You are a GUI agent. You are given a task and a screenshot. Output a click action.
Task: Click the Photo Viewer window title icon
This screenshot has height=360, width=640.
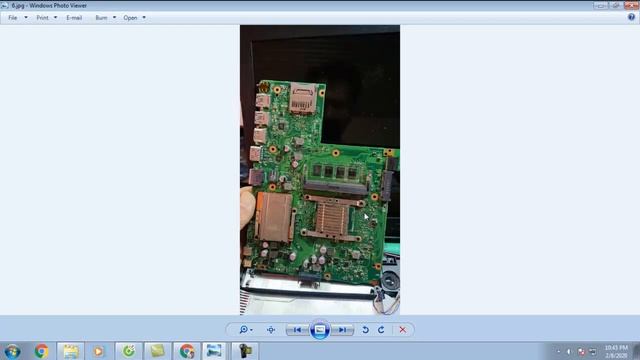click(x=4, y=6)
